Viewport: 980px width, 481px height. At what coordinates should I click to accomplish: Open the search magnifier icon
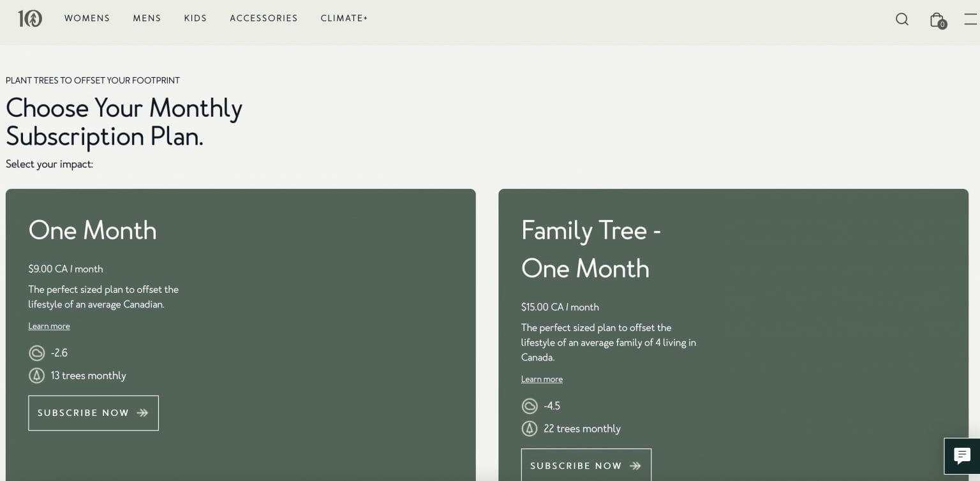[x=902, y=19]
